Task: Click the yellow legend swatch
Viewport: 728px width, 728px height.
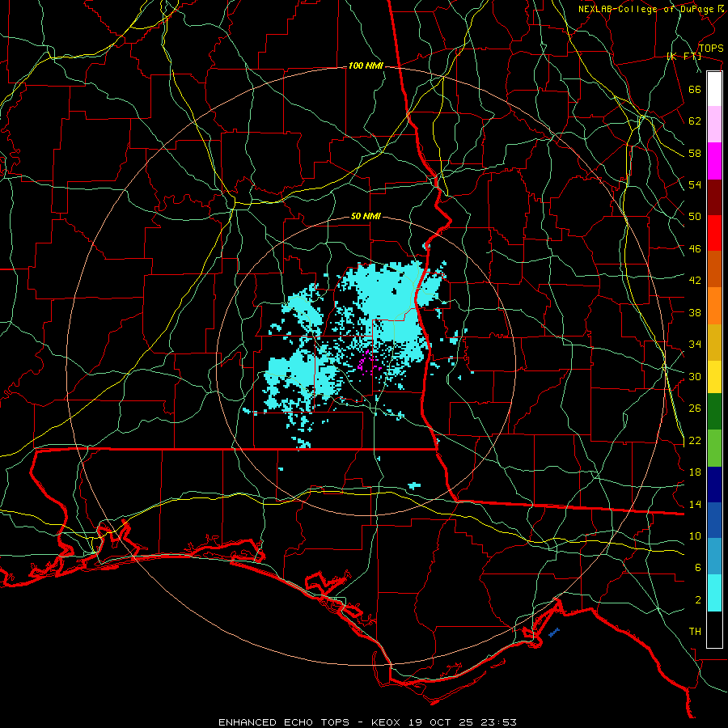Action: [714, 377]
